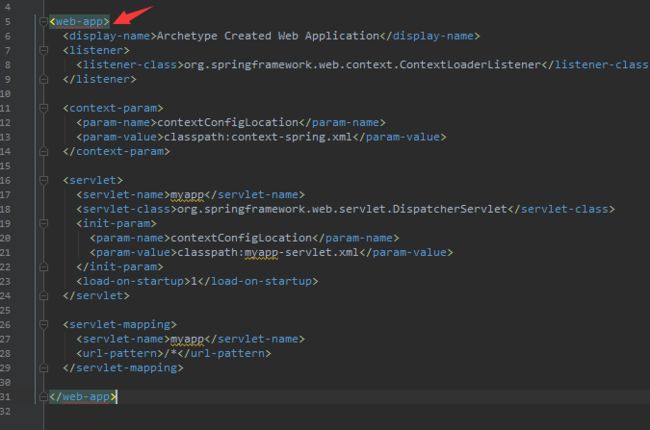Image resolution: width=650 pixels, height=430 pixels.
Task: Click line number 5 in gutter
Action: tap(7, 22)
